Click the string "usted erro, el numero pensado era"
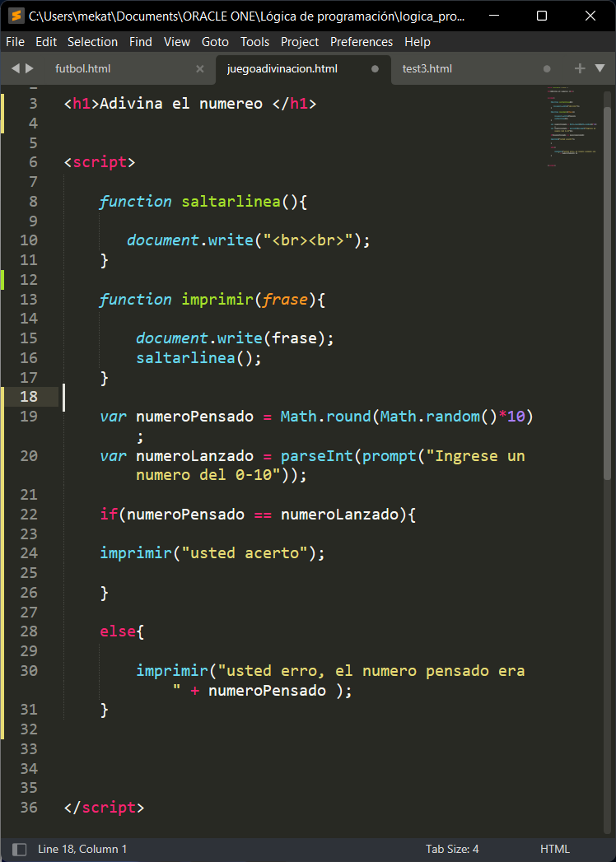 371,671
